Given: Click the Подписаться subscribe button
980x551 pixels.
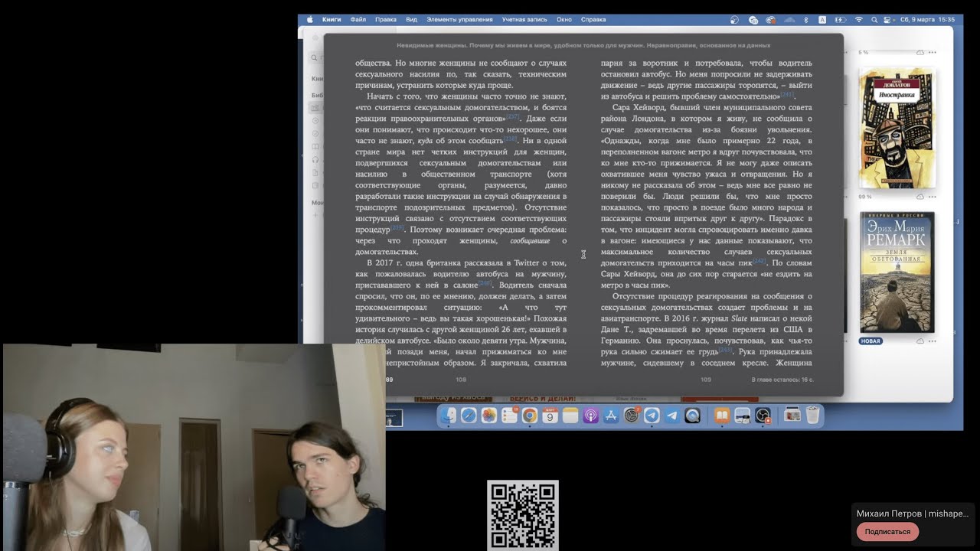Looking at the screenshot, I should tap(887, 532).
